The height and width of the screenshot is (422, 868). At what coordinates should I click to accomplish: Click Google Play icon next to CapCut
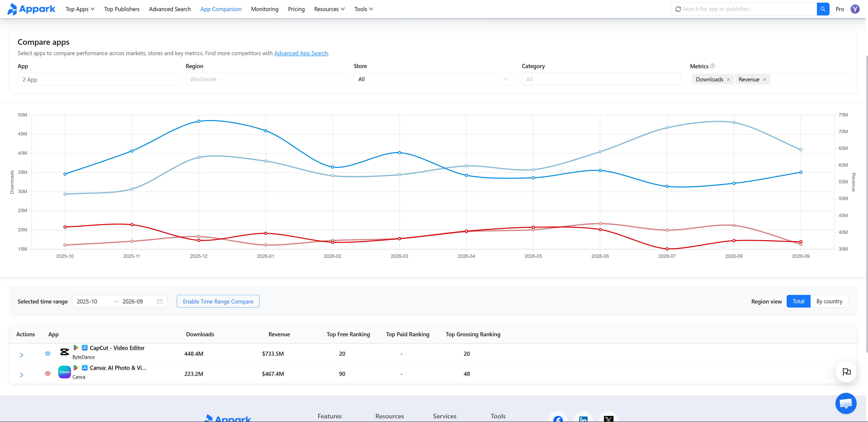pos(76,348)
